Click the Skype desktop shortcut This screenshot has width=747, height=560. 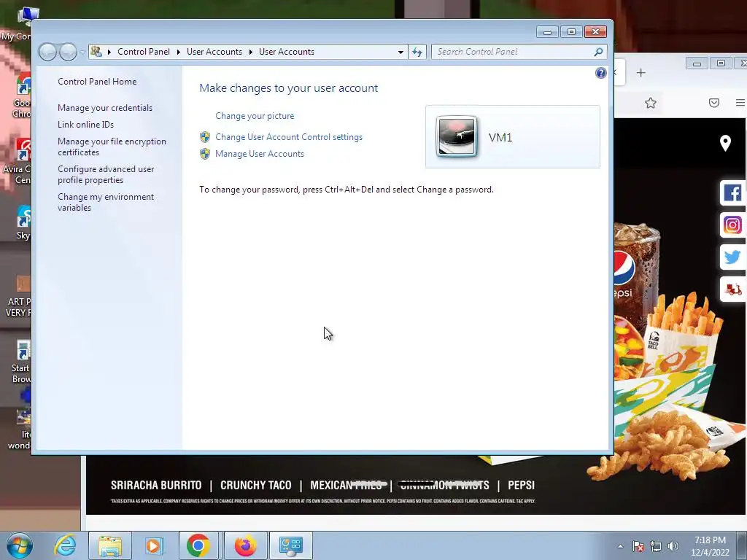coord(23,222)
